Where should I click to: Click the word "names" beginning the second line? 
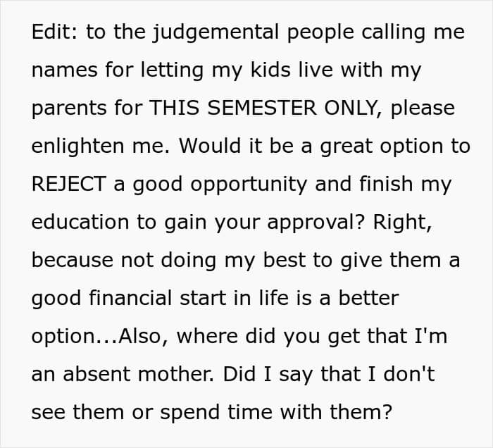click(65, 70)
